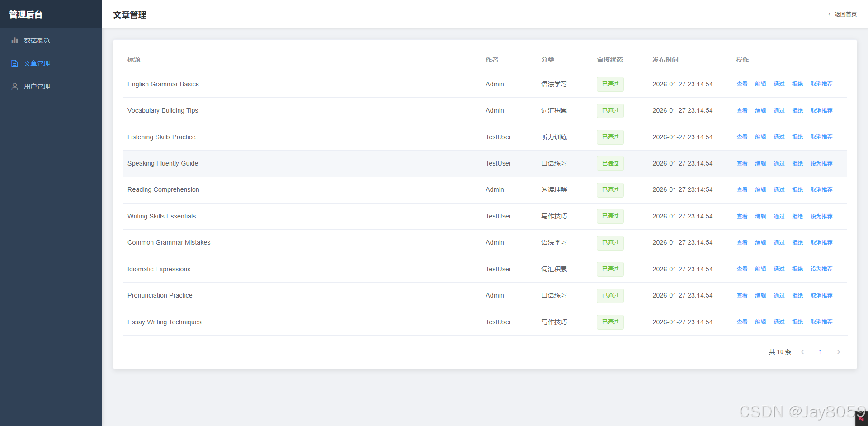Go to previous page arrow in pagination
This screenshot has width=868, height=426.
802,352
